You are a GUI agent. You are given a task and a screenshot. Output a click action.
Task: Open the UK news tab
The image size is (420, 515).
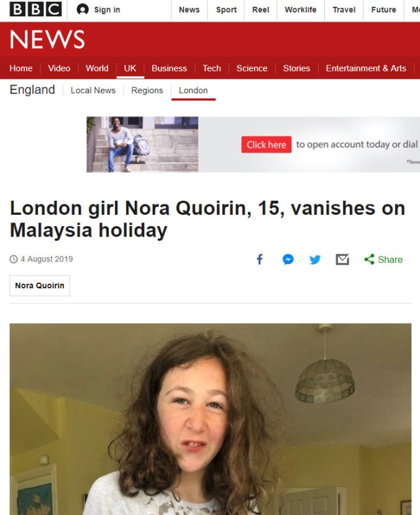pyautogui.click(x=130, y=68)
